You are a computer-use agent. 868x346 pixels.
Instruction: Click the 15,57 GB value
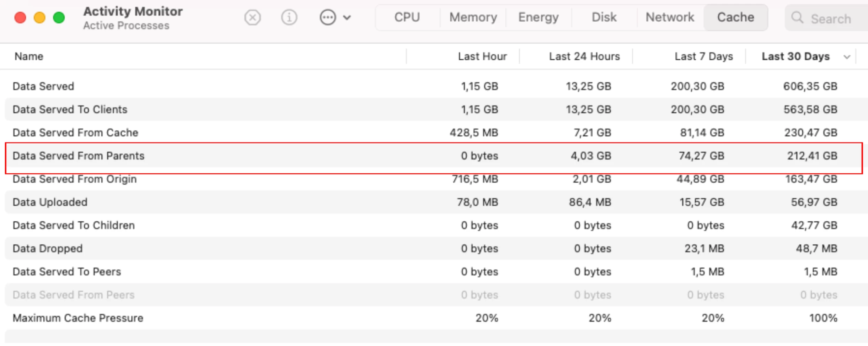click(x=702, y=202)
